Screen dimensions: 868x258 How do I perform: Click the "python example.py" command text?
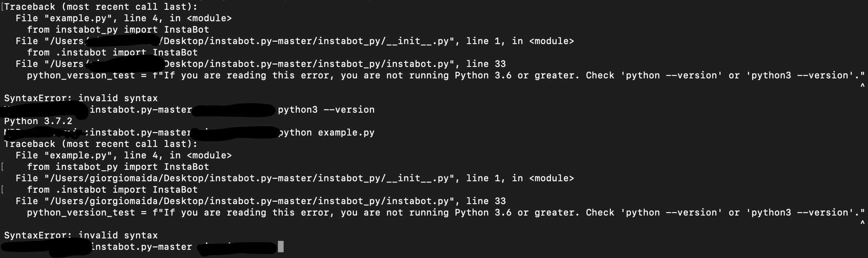pyautogui.click(x=326, y=132)
